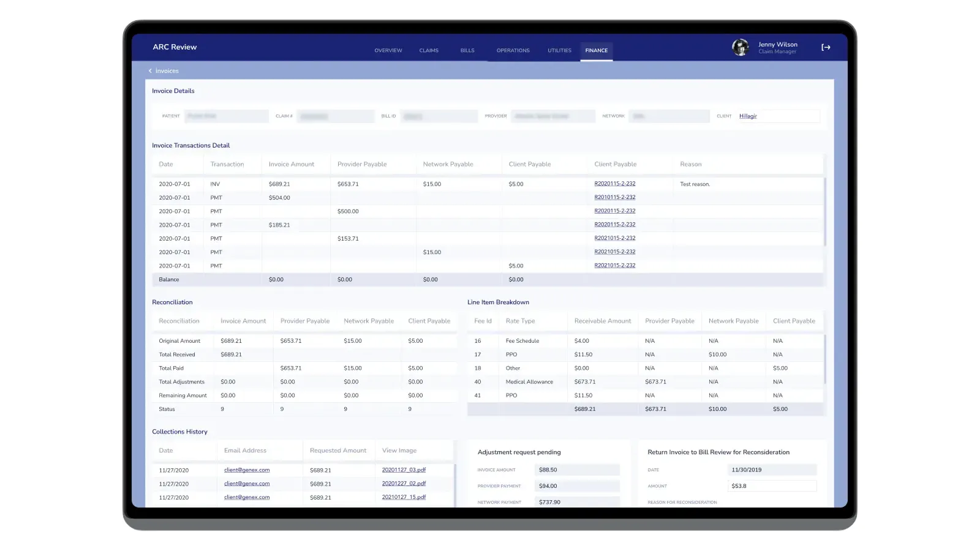Click the Amount field showing $53.8
Image resolution: width=980 pixels, height=551 pixels.
pyautogui.click(x=772, y=486)
